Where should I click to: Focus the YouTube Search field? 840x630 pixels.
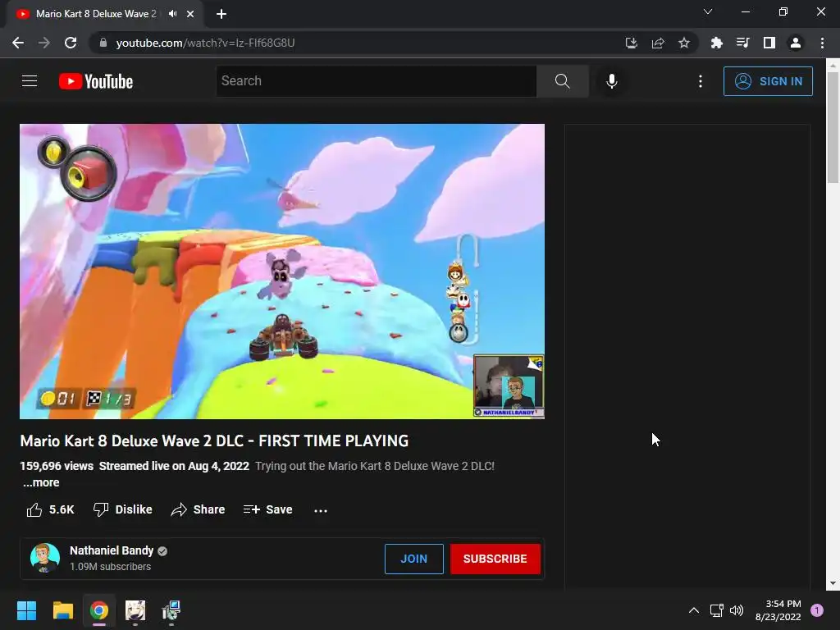pyautogui.click(x=376, y=81)
